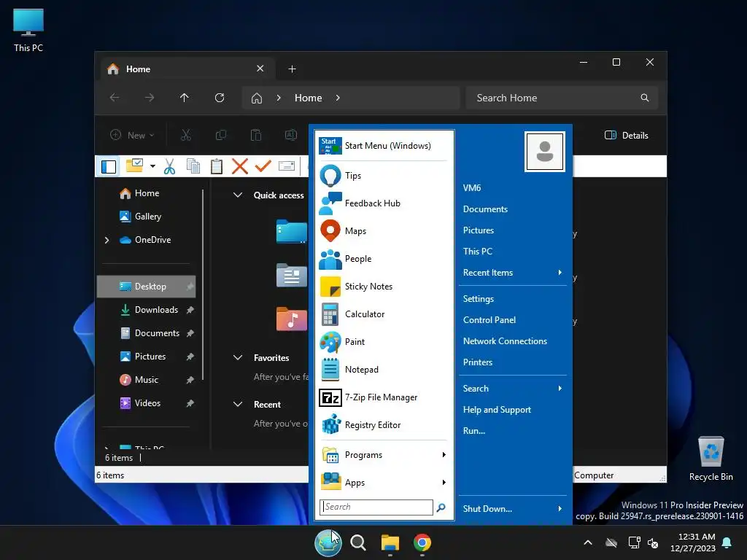
Task: Click the taskbar clock and date
Action: (693, 542)
